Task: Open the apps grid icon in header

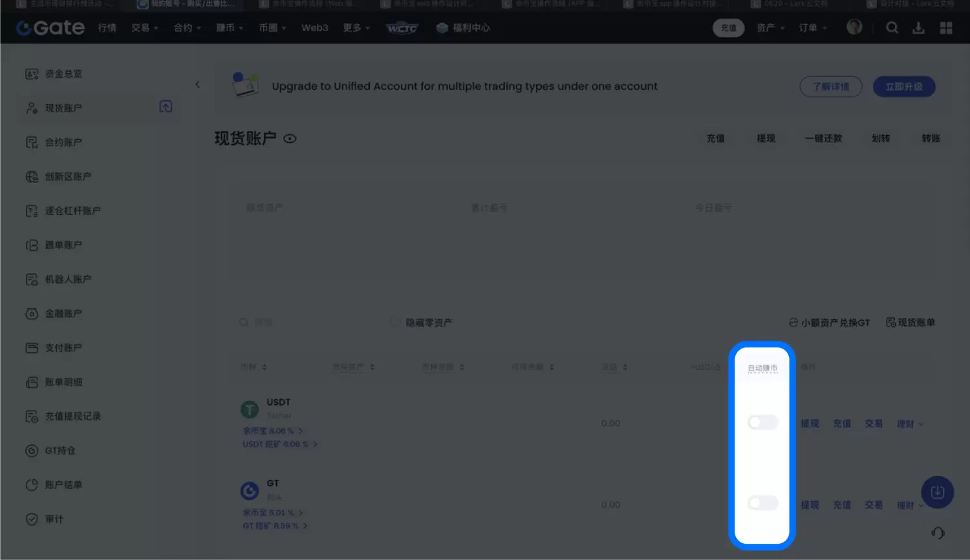Action: point(946,28)
